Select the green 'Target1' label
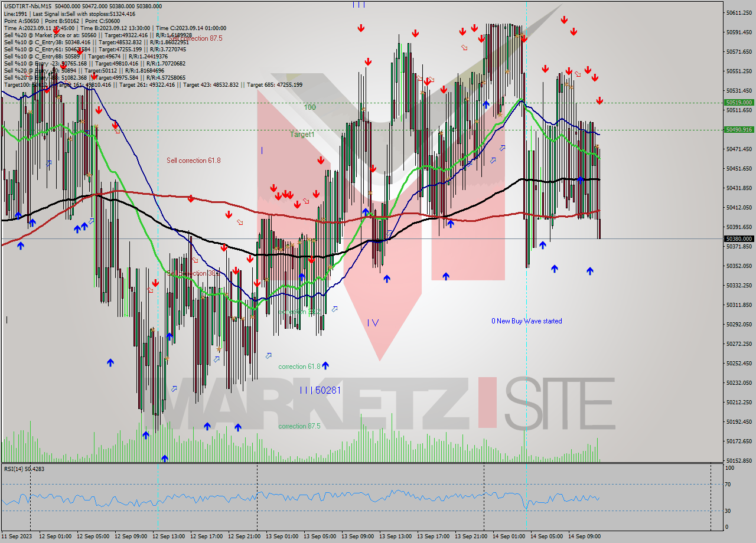The image size is (756, 543). tap(302, 135)
